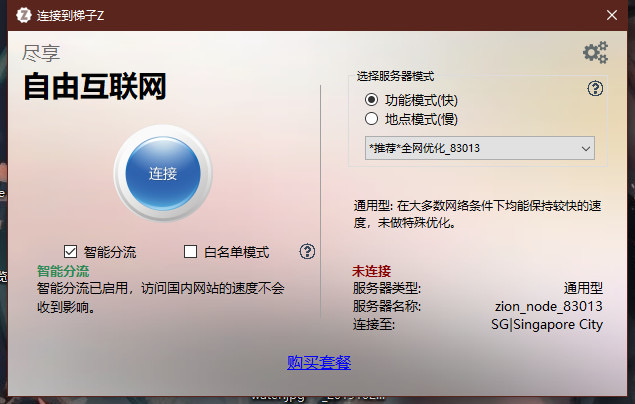Click the 未连接 status text
This screenshot has width=635, height=404.
(371, 271)
